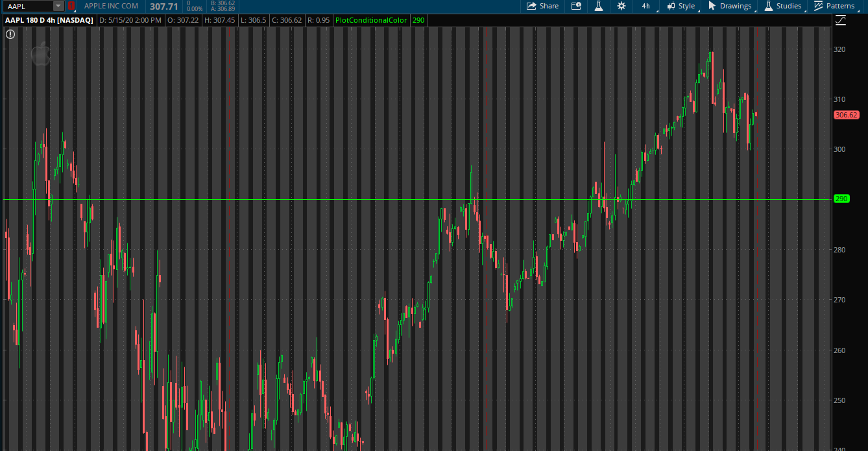
Task: Click the PlotConditionalColor study label
Action: pos(371,20)
